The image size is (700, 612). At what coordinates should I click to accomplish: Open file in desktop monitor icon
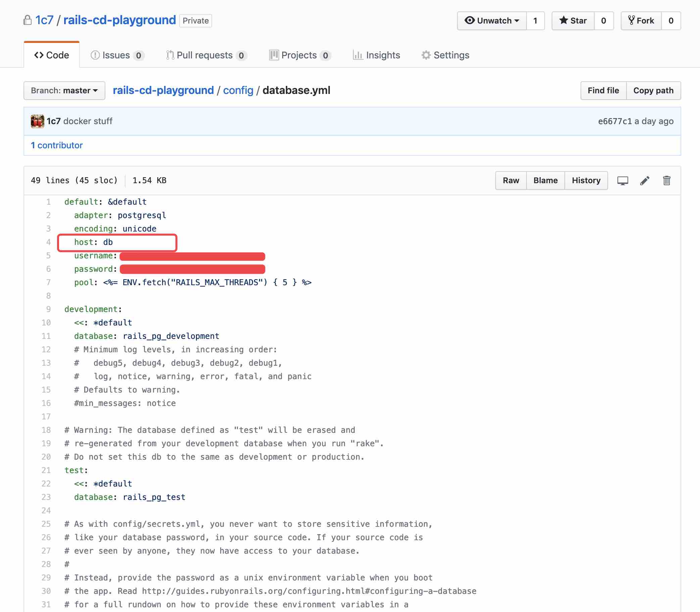[x=622, y=181]
